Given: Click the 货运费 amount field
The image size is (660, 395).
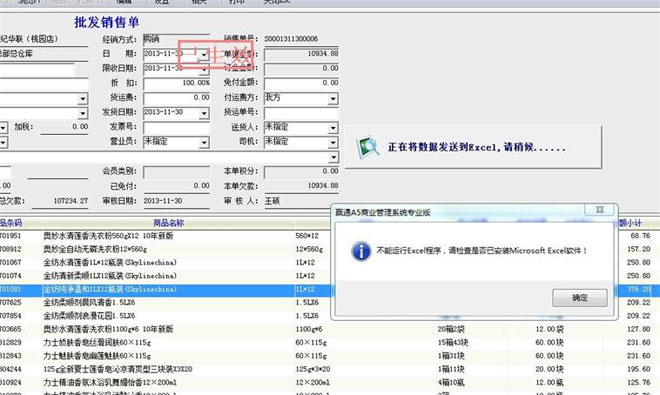Looking at the screenshot, I should click(x=176, y=98).
